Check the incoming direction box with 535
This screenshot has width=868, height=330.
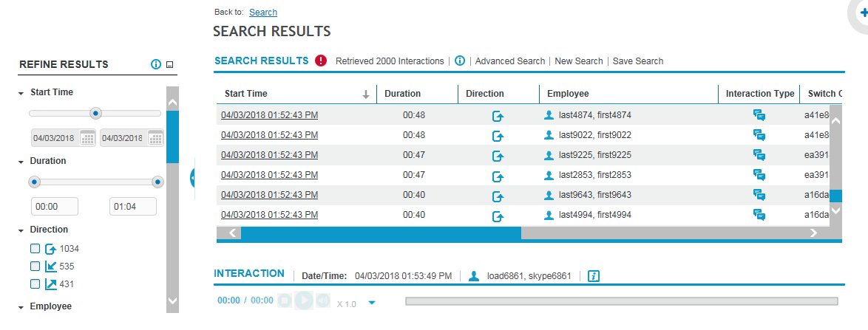35,267
